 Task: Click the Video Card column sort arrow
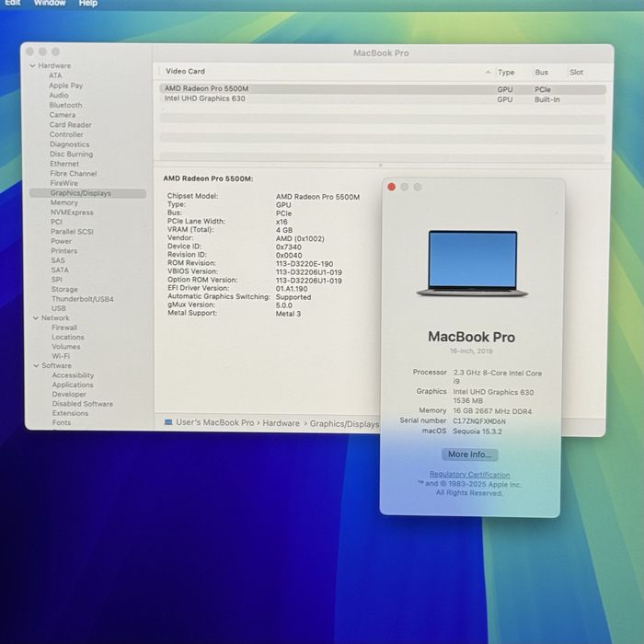coord(488,73)
